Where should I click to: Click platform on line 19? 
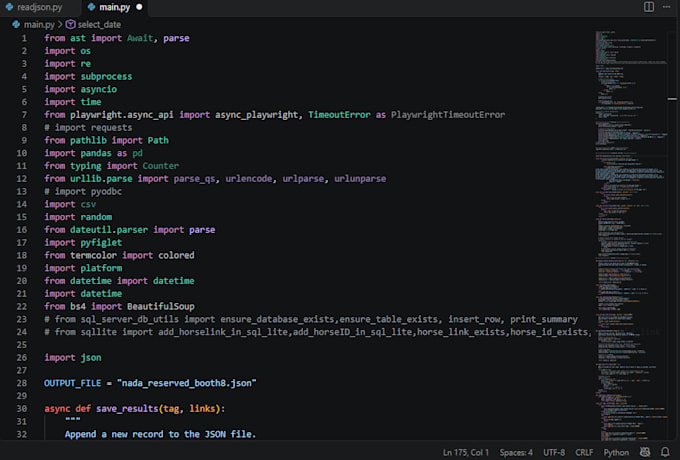(x=101, y=268)
